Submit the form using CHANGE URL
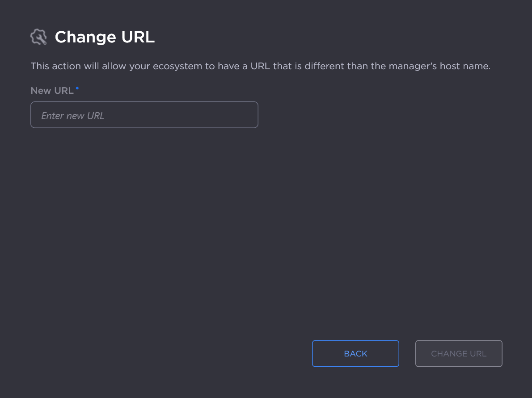 point(459,354)
